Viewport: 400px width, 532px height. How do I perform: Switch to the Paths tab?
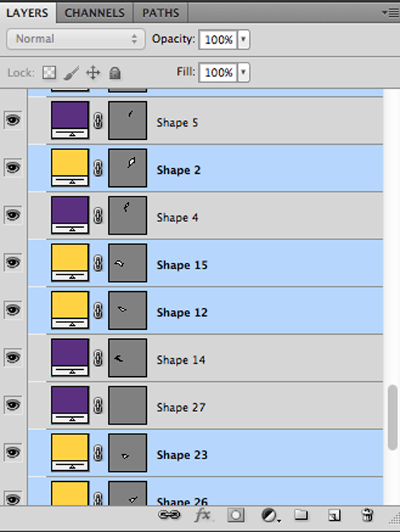tap(161, 13)
